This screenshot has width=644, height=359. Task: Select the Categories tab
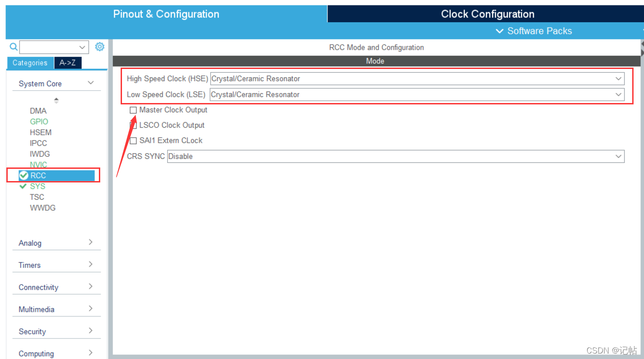click(x=30, y=63)
